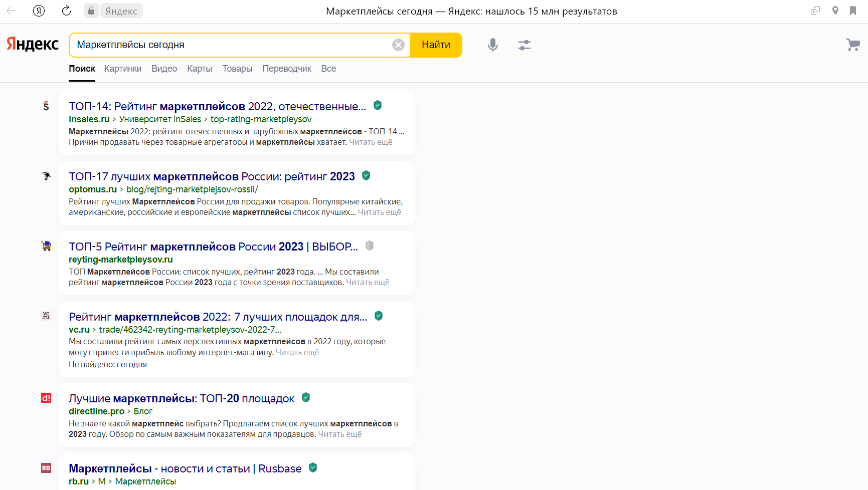Open the top-rating-marketpleysov path link
Viewport: 868px width, 490px height.
261,119
